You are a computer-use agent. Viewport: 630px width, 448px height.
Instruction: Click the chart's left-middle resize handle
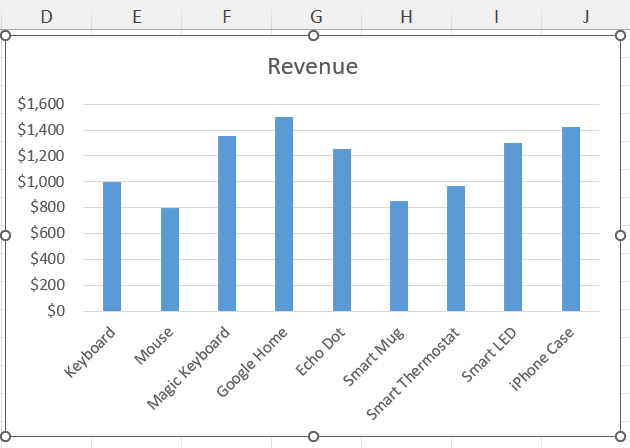[6, 235]
